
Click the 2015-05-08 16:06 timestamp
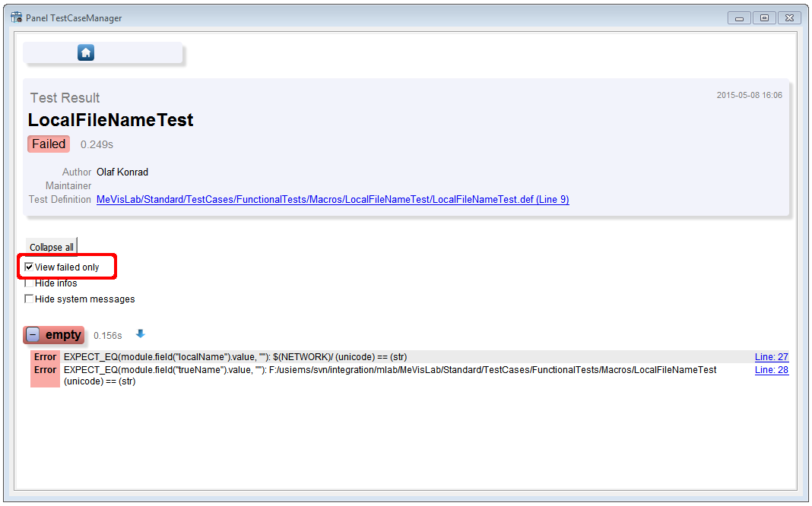point(749,96)
